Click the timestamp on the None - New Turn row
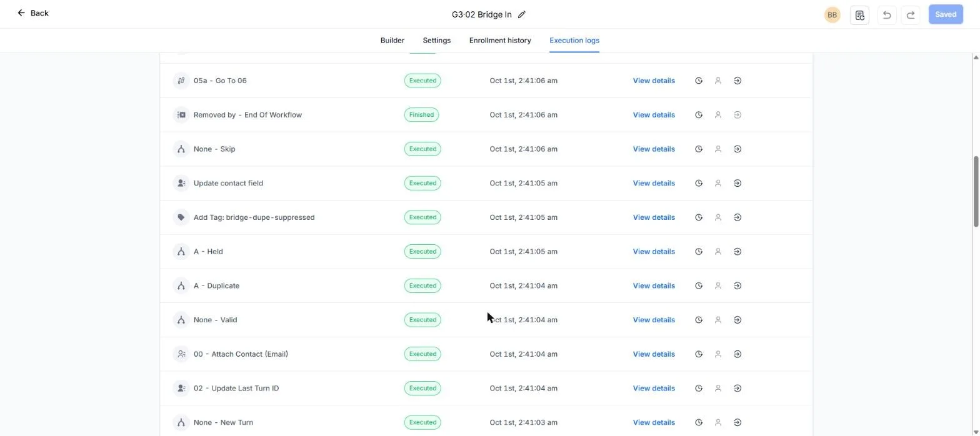This screenshot has height=436, width=980. coord(523,422)
